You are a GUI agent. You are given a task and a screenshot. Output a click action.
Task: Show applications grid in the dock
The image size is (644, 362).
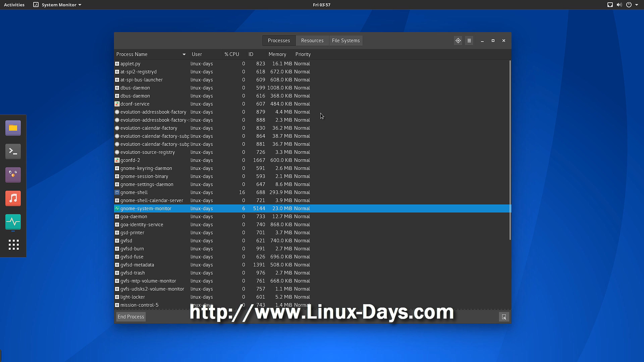pyautogui.click(x=13, y=245)
